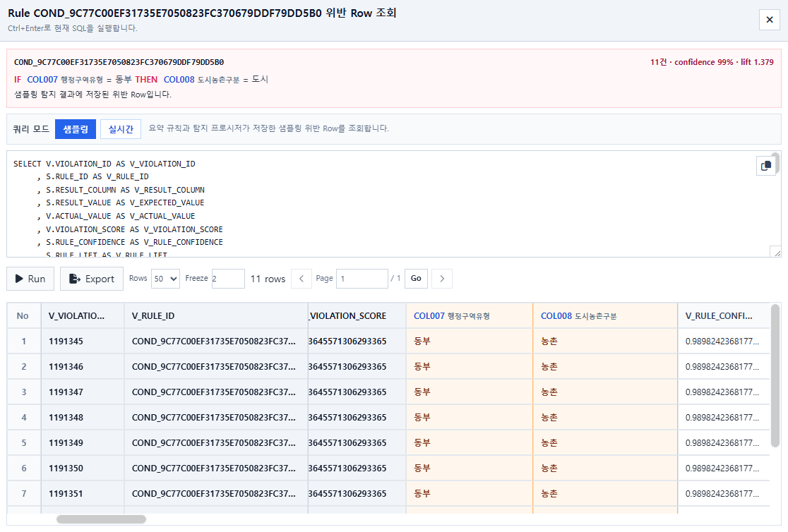
Task: Click the Go page button
Action: click(x=416, y=278)
